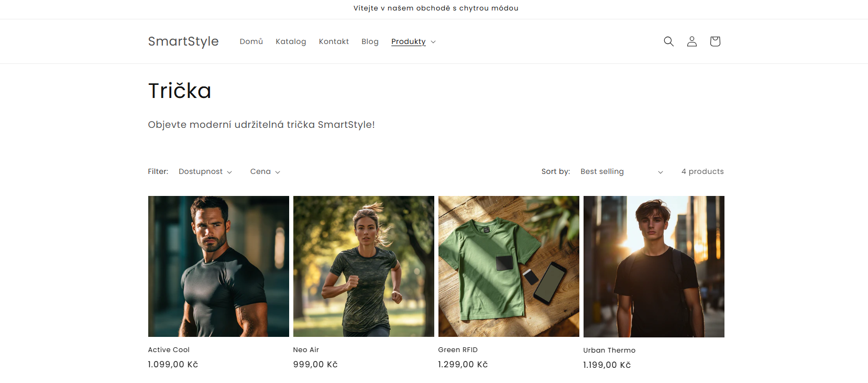This screenshot has width=868, height=383.
Task: Navigate to Kontakt page
Action: 334,41
